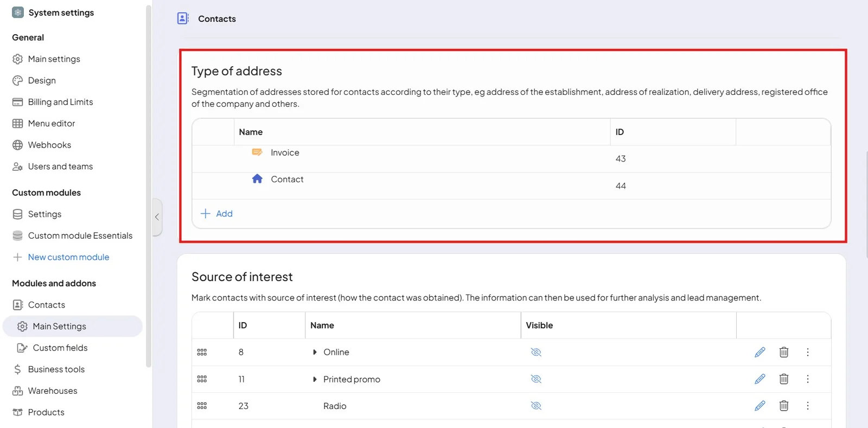Image resolution: width=868 pixels, height=428 pixels.
Task: Toggle visibility of the Radio source
Action: click(x=536, y=406)
